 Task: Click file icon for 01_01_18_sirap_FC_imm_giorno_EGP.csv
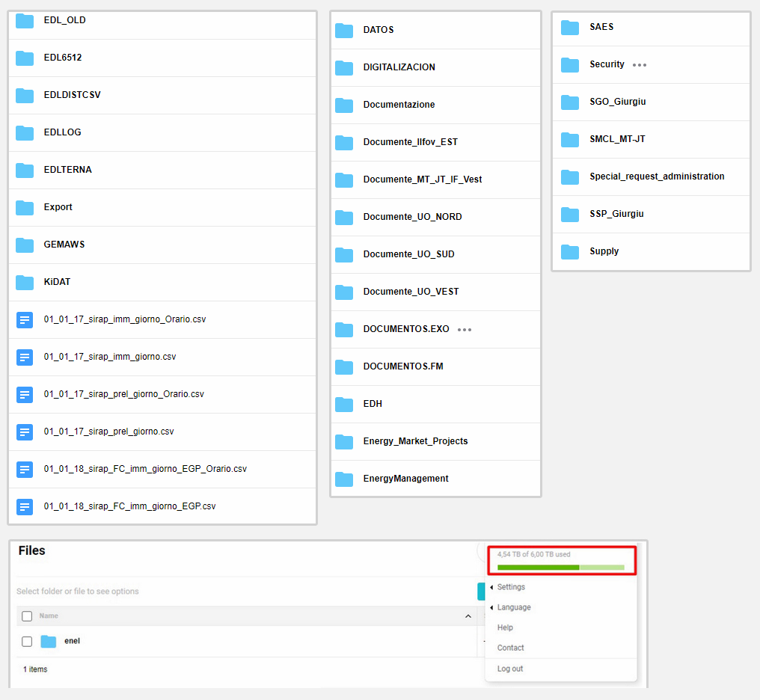point(25,507)
